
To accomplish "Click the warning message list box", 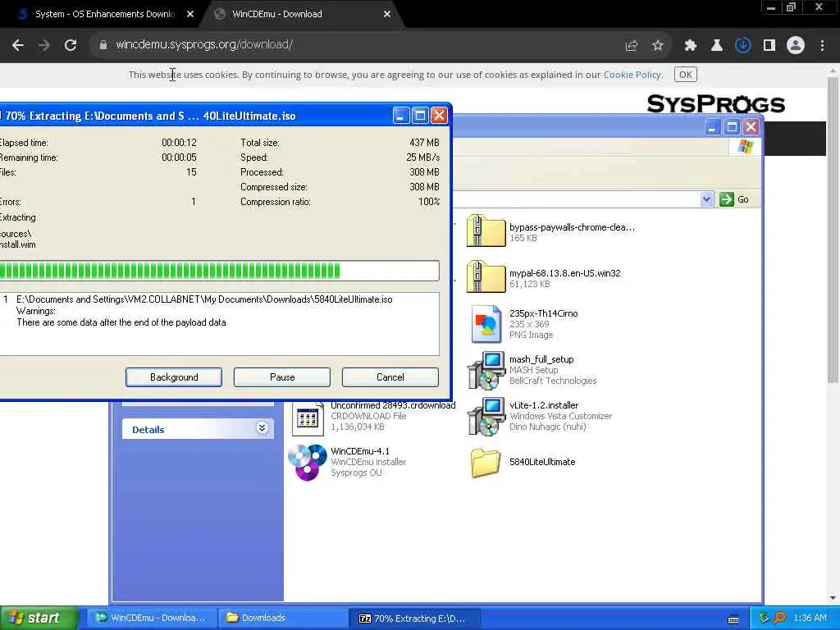I will click(x=219, y=323).
